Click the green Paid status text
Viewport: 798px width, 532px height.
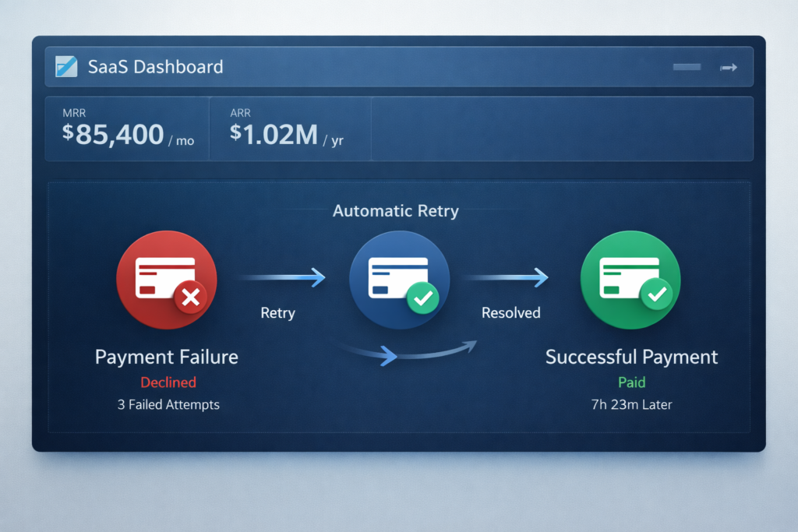pyautogui.click(x=631, y=382)
